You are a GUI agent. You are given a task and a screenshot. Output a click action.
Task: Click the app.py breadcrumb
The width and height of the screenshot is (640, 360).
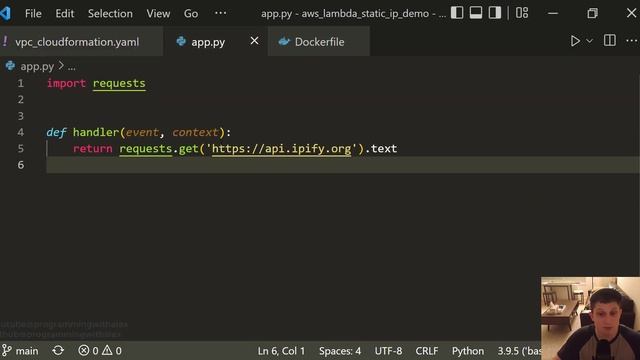tap(37, 66)
